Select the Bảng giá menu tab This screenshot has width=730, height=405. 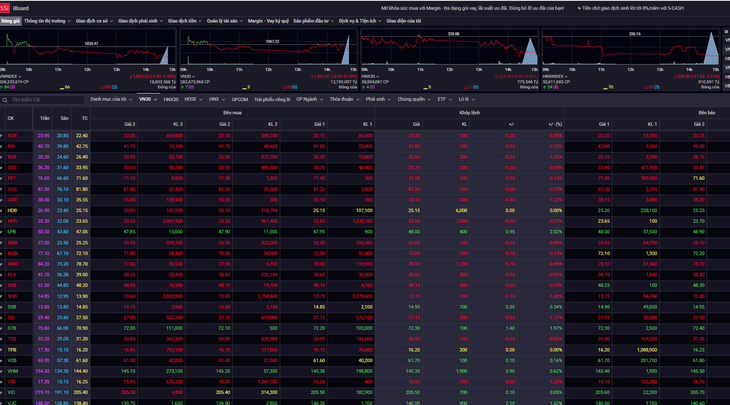pyautogui.click(x=10, y=21)
